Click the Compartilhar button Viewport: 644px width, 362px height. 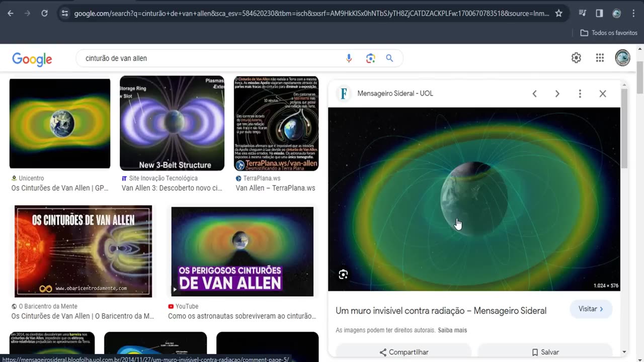pyautogui.click(x=404, y=352)
